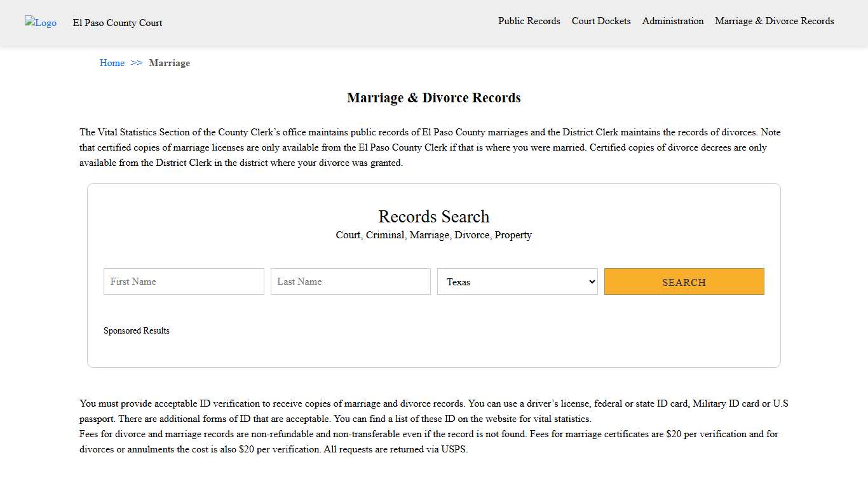Select a different state from the dropdown
Screen dimensions: 868x488
pyautogui.click(x=517, y=281)
